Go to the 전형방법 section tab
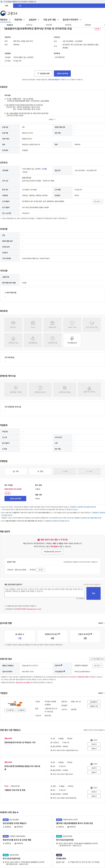This screenshot has height=868, width=105. click(88, 25)
